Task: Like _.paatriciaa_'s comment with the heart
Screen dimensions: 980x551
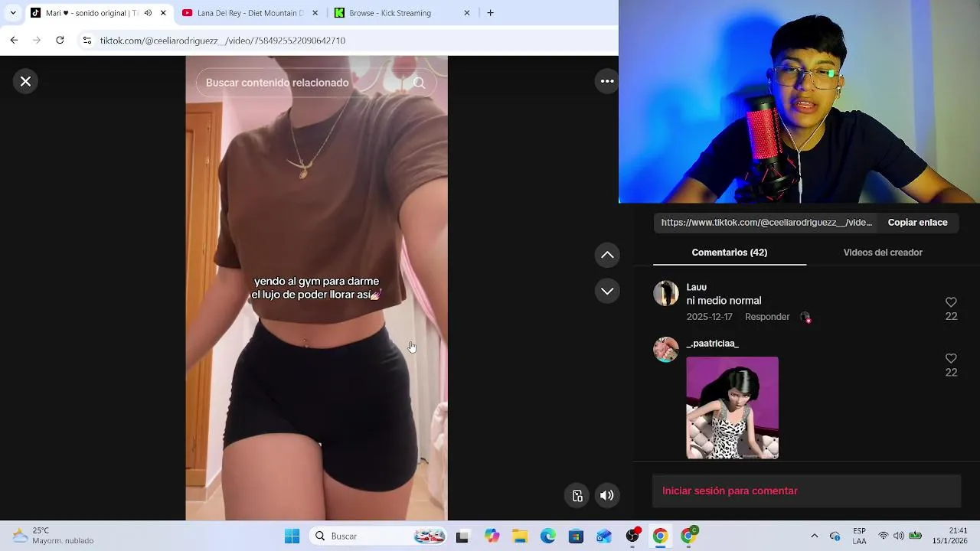Action: click(x=951, y=358)
